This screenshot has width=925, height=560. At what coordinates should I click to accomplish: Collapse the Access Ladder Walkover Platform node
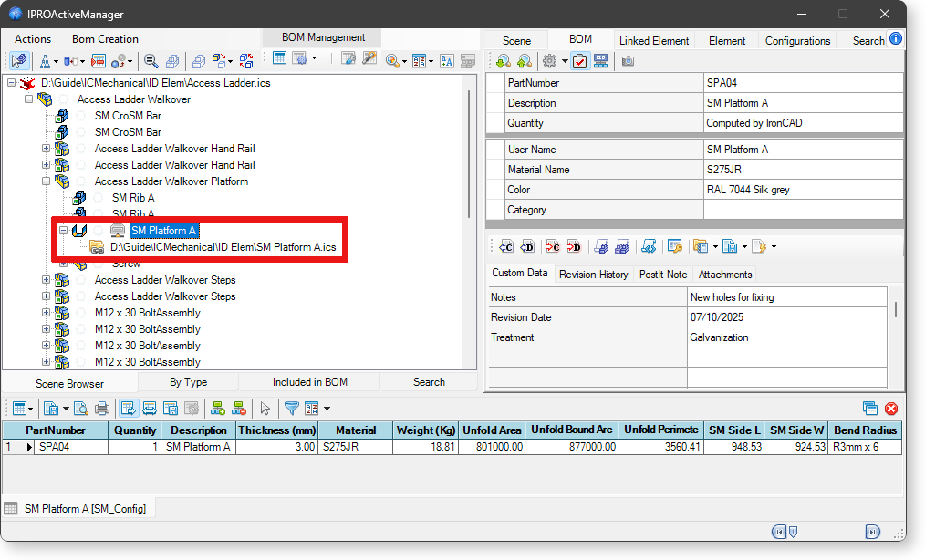coord(47,181)
